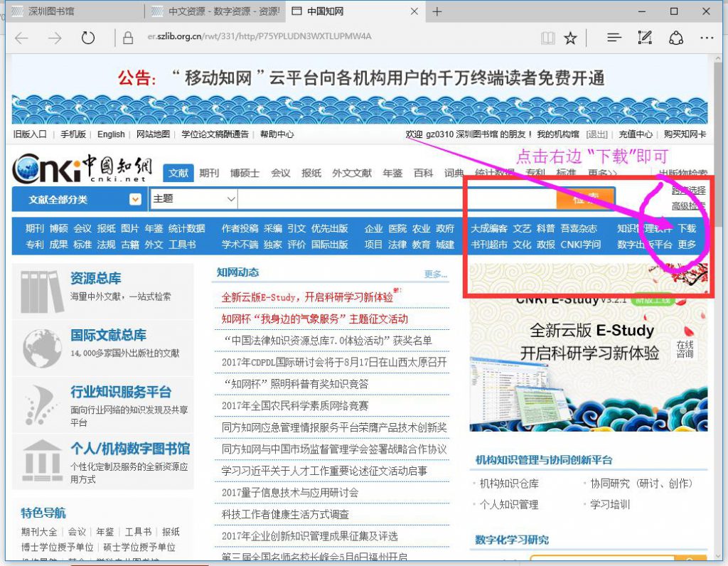Screen dimensions: 728x566
Task: Click the 下载 link on right
Action: 687,228
